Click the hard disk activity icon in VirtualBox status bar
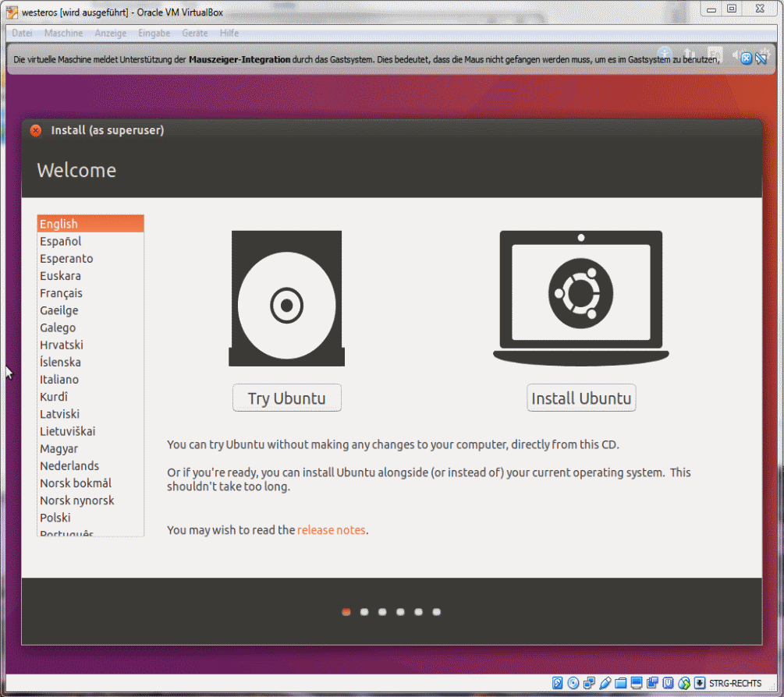Screen dimensions: 784x697 click(558, 683)
